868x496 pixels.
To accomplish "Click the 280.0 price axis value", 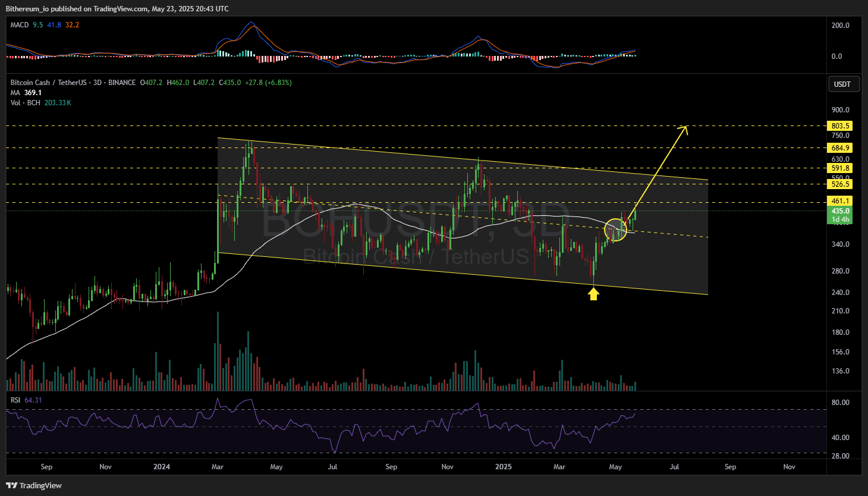I will click(x=840, y=271).
